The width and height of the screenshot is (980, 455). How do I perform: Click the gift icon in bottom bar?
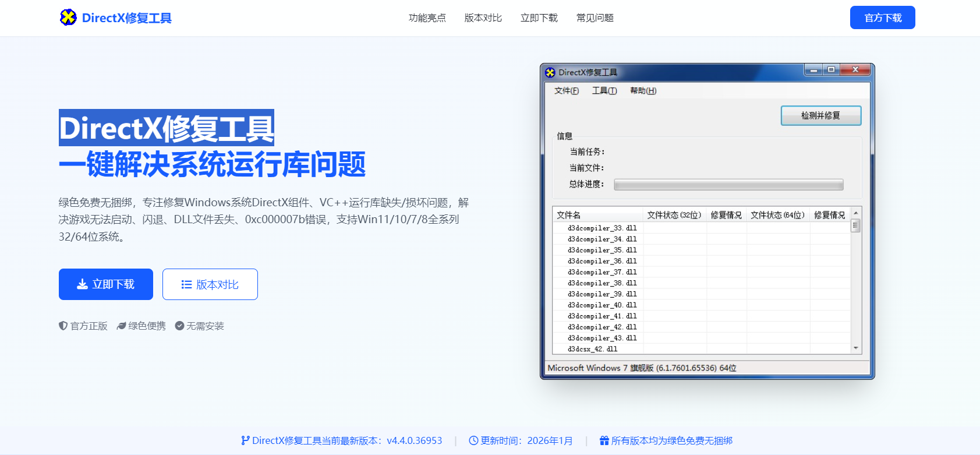tap(604, 440)
